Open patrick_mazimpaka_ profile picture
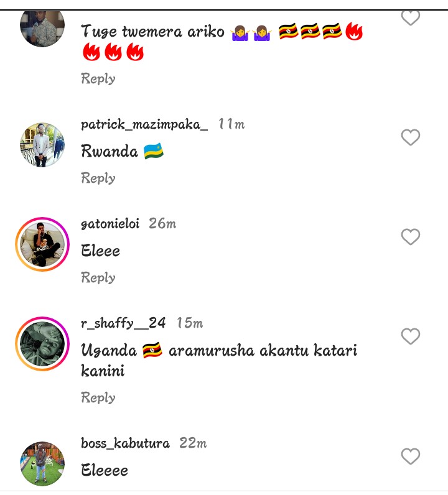 pos(42,145)
